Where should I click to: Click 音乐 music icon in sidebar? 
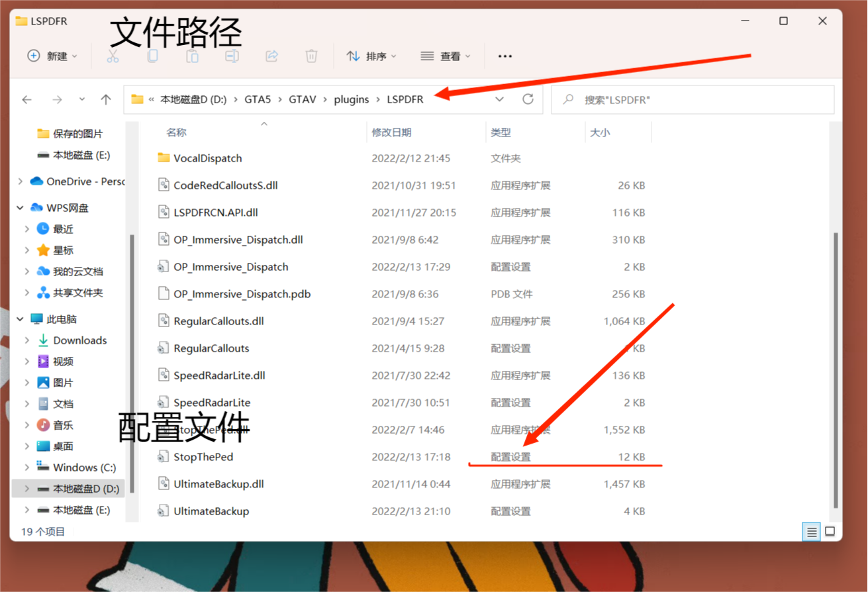[43, 425]
